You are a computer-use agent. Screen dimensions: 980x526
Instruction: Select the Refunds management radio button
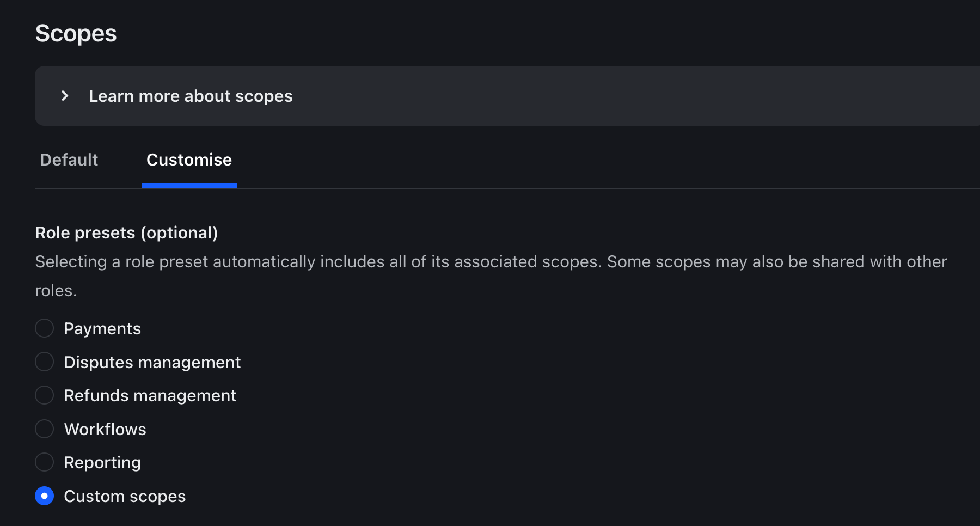tap(45, 395)
